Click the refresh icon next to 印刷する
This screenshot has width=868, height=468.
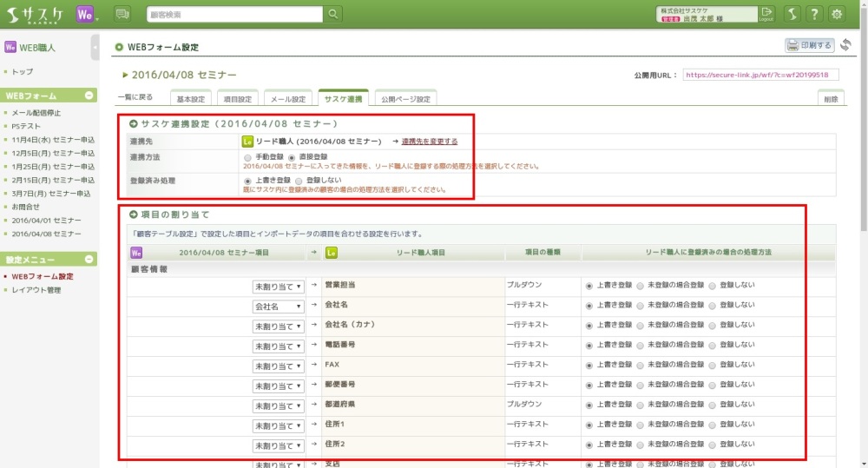click(845, 45)
